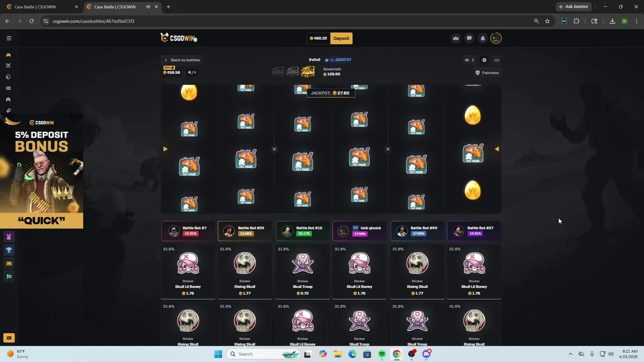Click the Ask Gemini button

click(x=573, y=7)
